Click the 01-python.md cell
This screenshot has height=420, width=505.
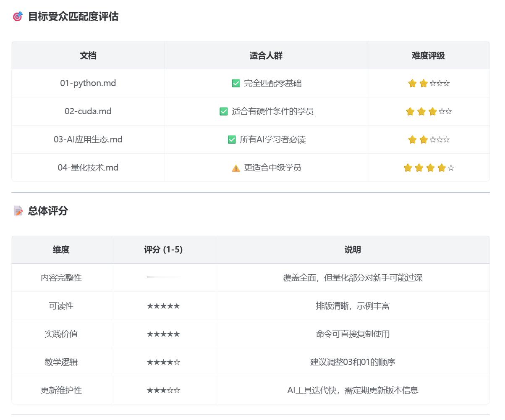(88, 83)
